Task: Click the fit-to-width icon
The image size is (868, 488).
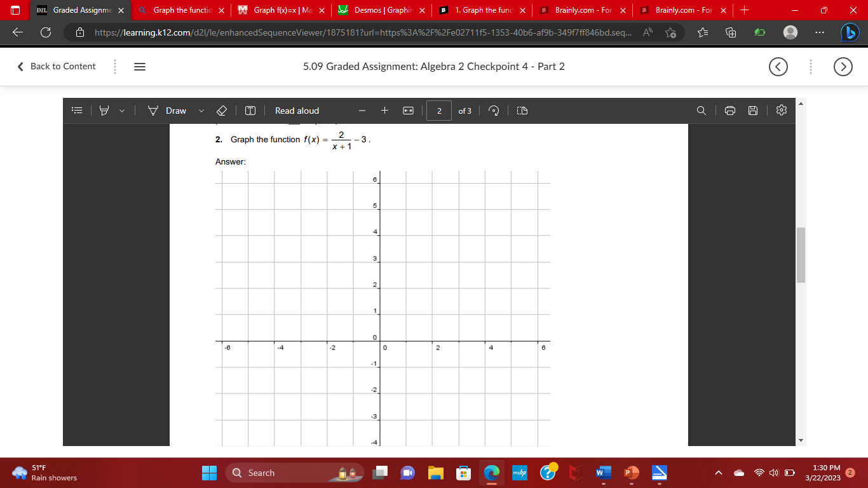Action: tap(407, 111)
